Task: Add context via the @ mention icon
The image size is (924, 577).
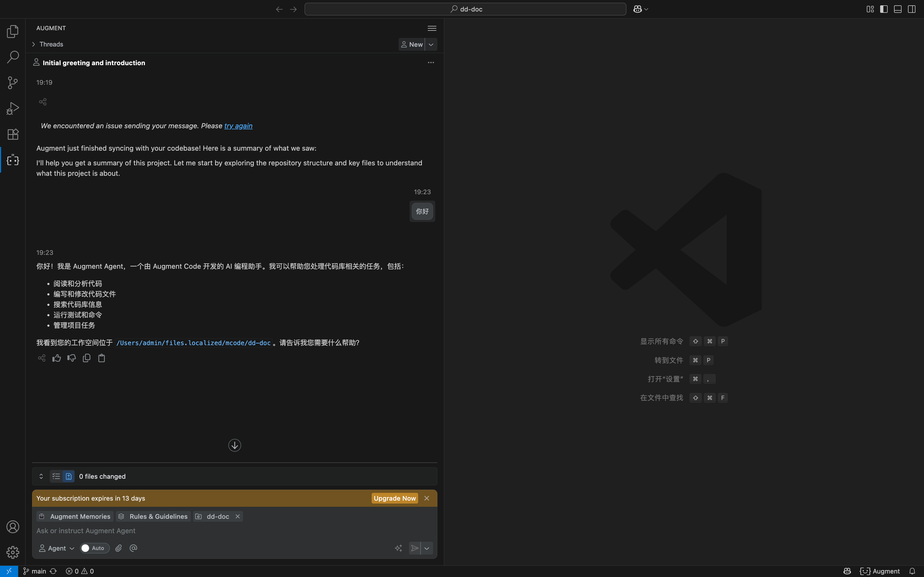Action: [x=133, y=548]
